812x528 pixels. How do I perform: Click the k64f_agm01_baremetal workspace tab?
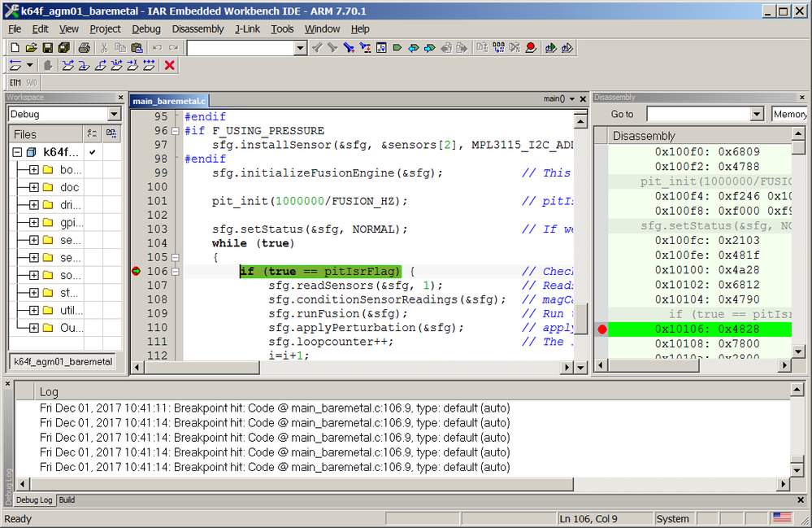tap(63, 362)
